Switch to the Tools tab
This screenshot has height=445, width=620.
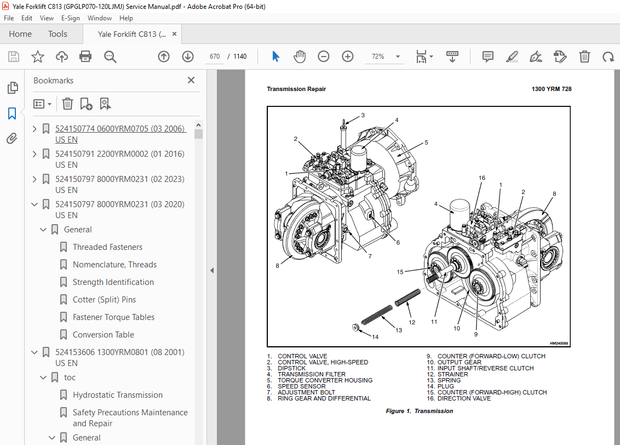coord(58,34)
